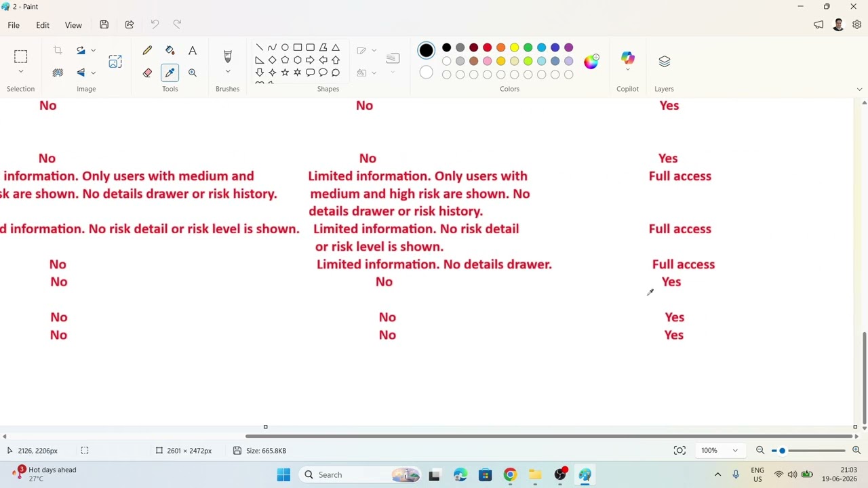The height and width of the screenshot is (488, 868).
Task: Open the Edit colors wheel
Action: pyautogui.click(x=591, y=62)
